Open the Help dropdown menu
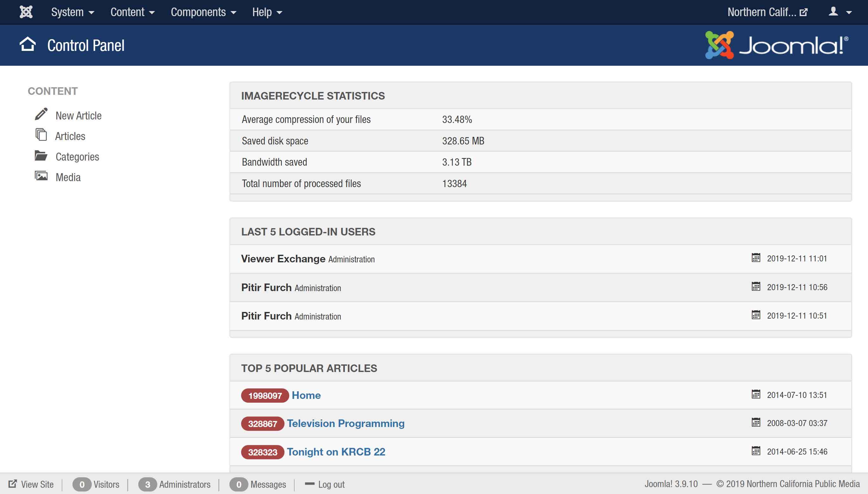The image size is (868, 494). pyautogui.click(x=267, y=12)
